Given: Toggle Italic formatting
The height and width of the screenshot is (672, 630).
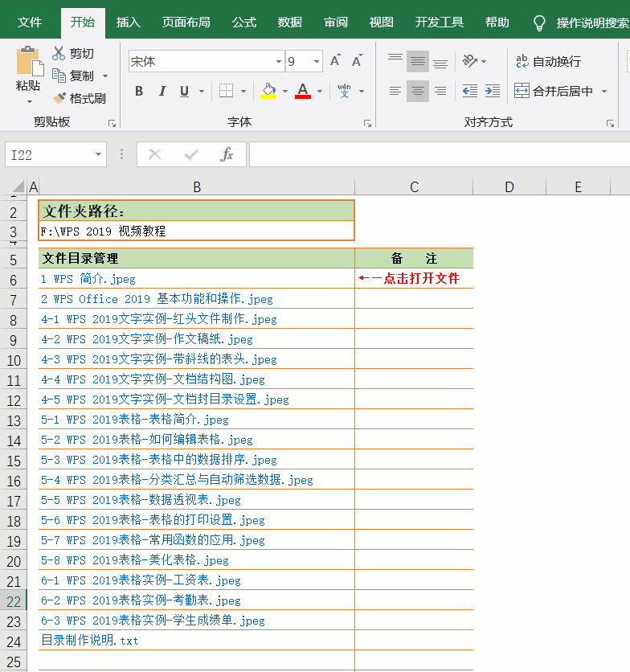Looking at the screenshot, I should [x=162, y=91].
